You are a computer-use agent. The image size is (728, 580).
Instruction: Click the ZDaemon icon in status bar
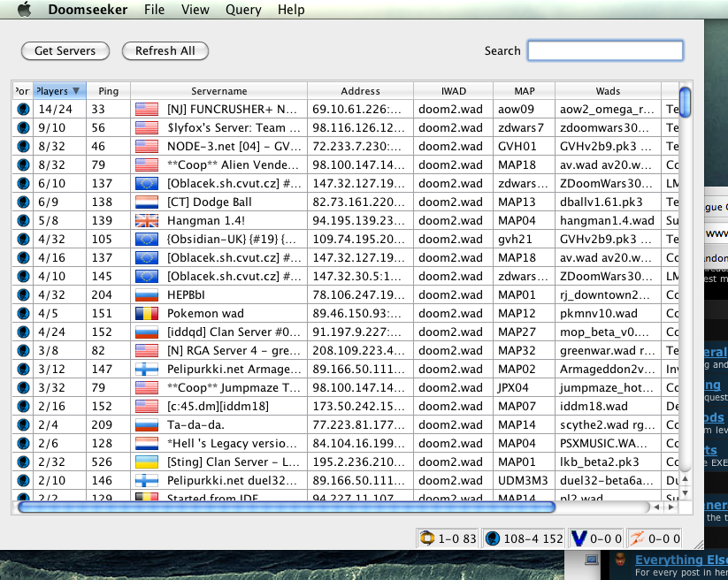click(638, 538)
